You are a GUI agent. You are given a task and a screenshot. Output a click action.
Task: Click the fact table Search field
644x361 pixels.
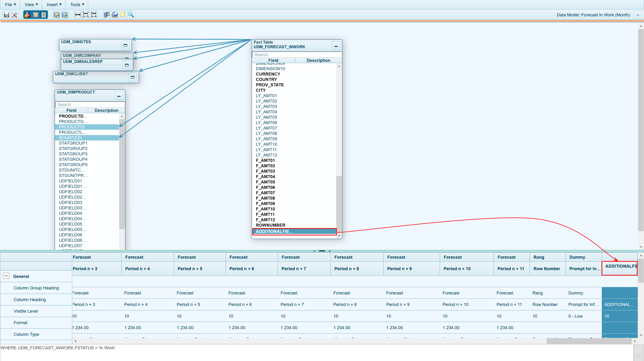[x=296, y=55]
